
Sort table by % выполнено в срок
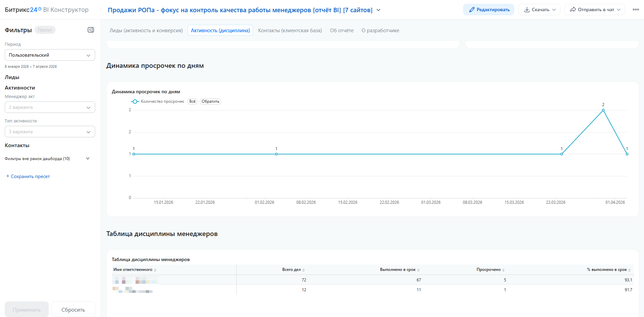[x=629, y=270]
